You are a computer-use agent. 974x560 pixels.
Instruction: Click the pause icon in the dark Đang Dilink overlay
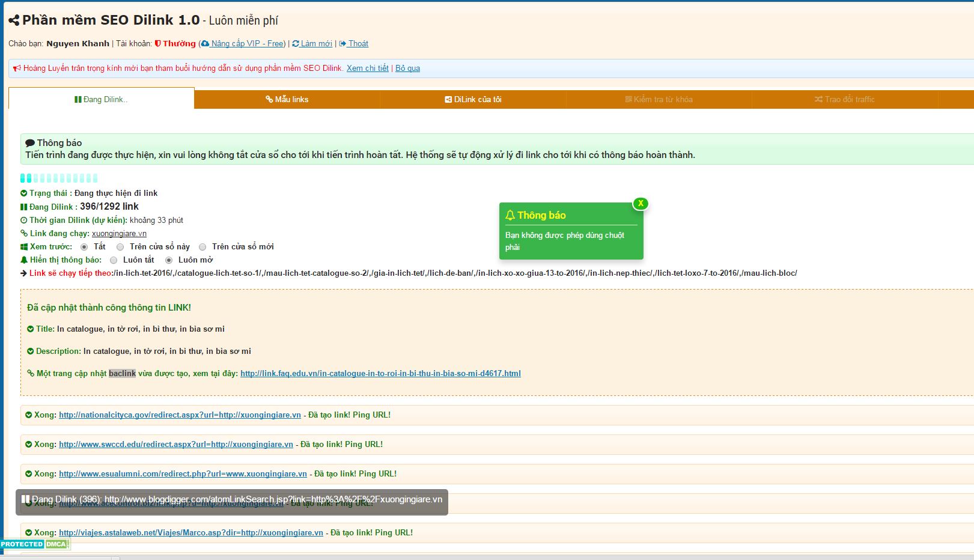pos(26,499)
